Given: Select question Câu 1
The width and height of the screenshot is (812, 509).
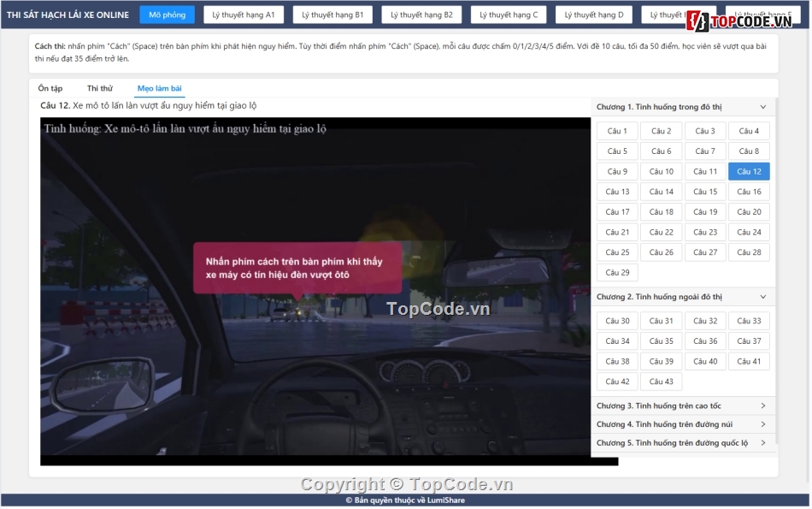Looking at the screenshot, I should [x=617, y=131].
